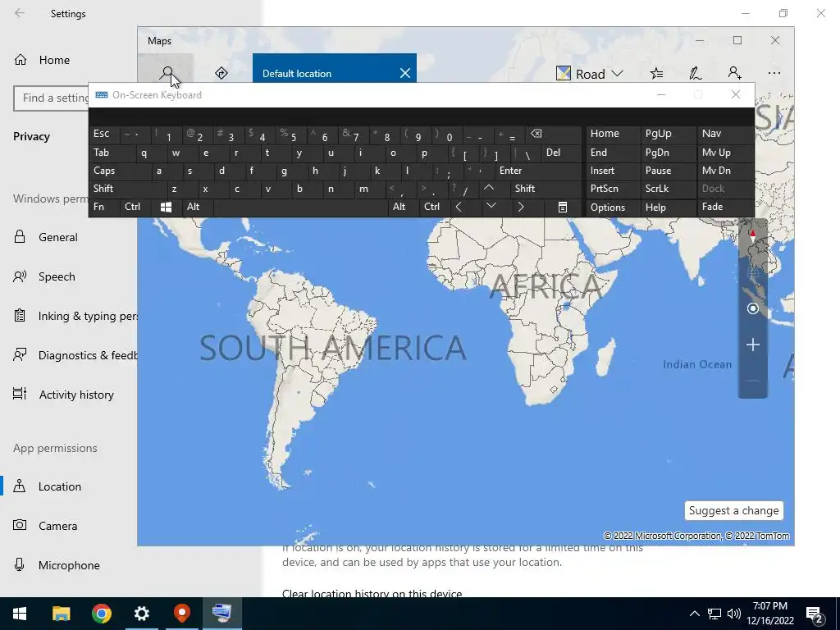Toggle the left Alt key

197,207
